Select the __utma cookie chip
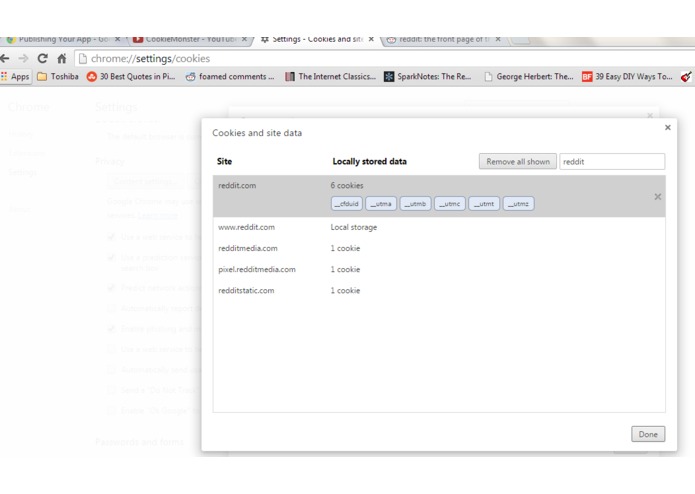Image resolution: width=695 pixels, height=494 pixels. pyautogui.click(x=381, y=204)
